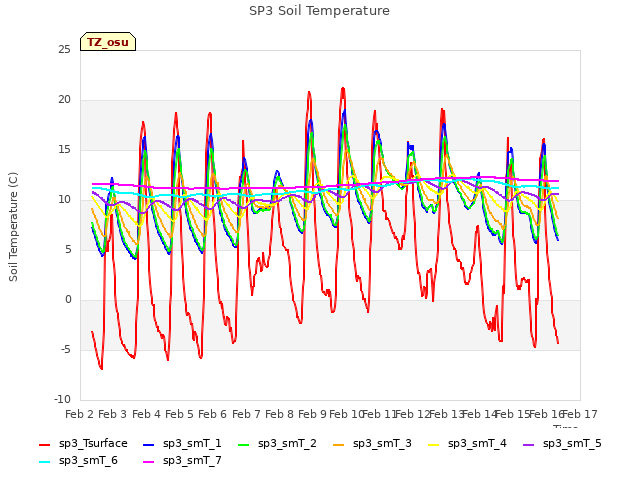This screenshot has height=480, width=640.
Task: Click the Feb 6 x-axis tick label
Action: 212,414
